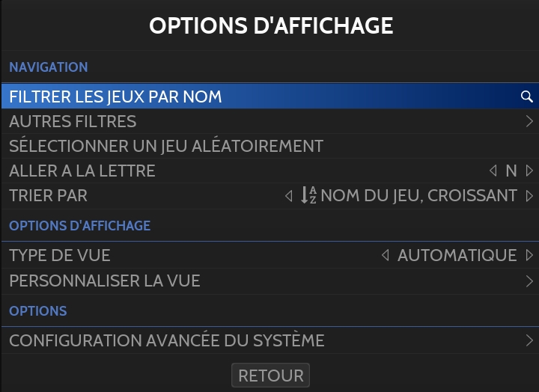Image resolution: width=539 pixels, height=392 pixels.
Task: Select Configuration Avancée du Système entry
Action: pos(167,341)
